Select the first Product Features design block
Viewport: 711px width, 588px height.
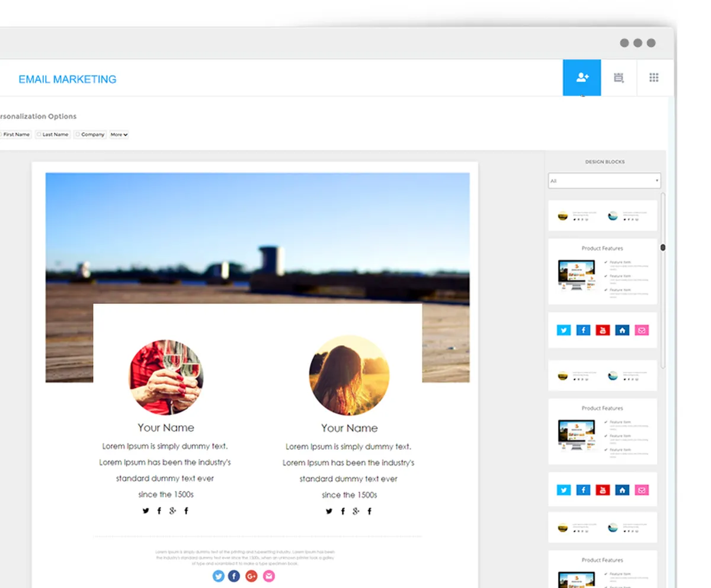click(603, 272)
